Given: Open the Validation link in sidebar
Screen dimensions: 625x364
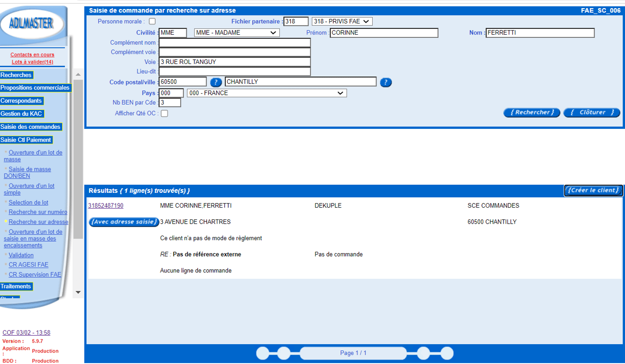Looking at the screenshot, I should (21, 255).
